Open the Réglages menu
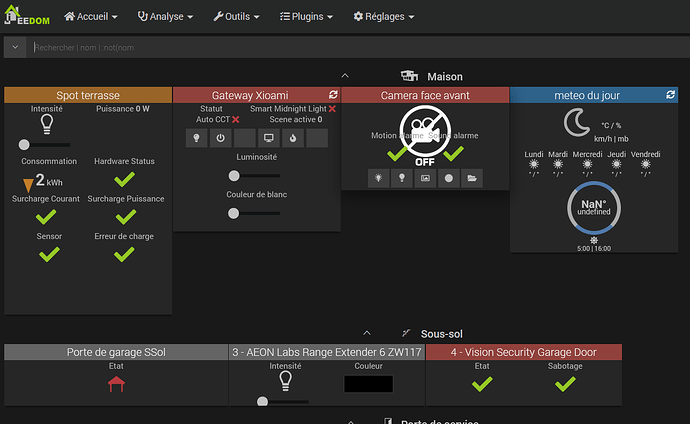690x424 pixels. pos(384,17)
